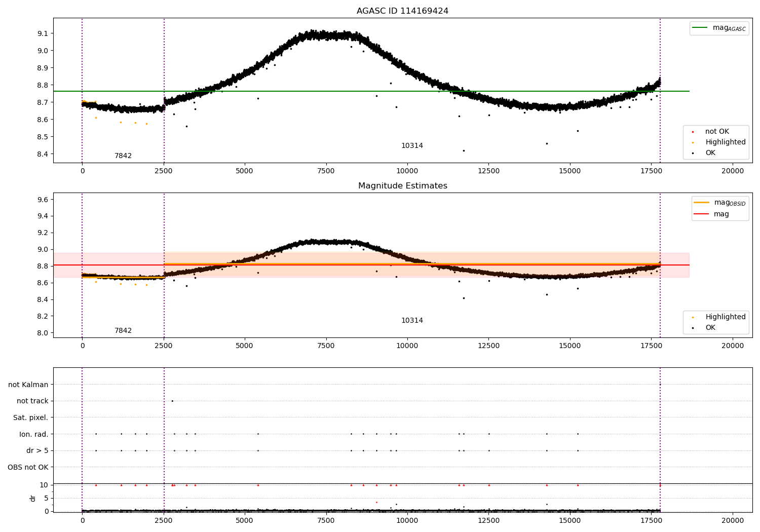This screenshot has height=532, width=760.
Task: Click the 'not Kalman' row label
Action: point(28,385)
